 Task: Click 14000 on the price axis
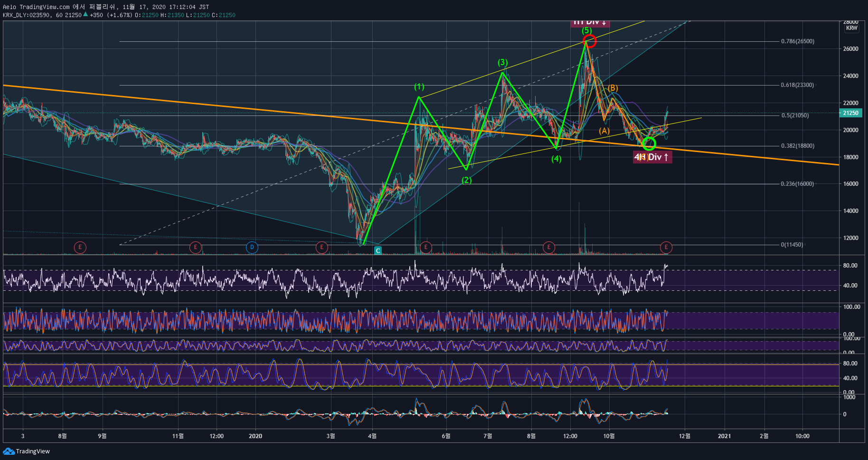850,211
